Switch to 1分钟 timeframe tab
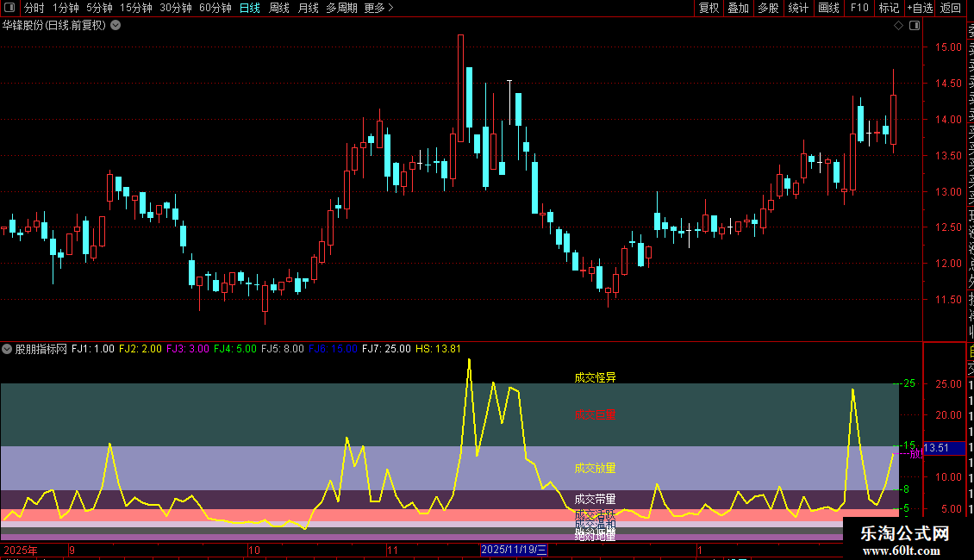 coord(66,8)
